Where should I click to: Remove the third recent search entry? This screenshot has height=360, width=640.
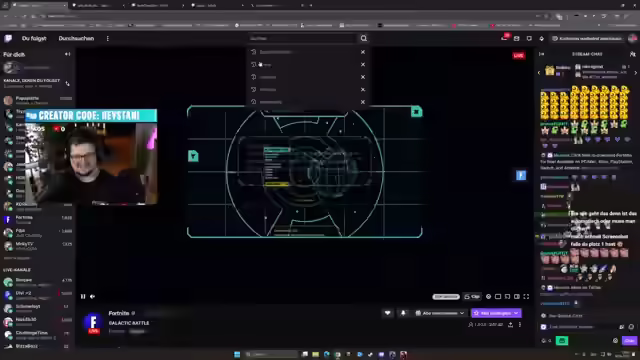(x=362, y=77)
